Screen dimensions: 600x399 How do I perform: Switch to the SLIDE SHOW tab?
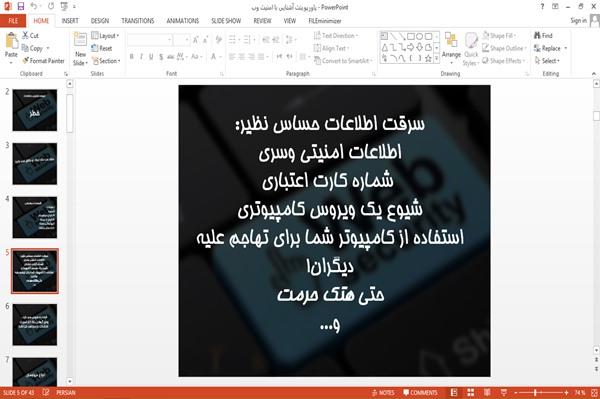tap(226, 21)
